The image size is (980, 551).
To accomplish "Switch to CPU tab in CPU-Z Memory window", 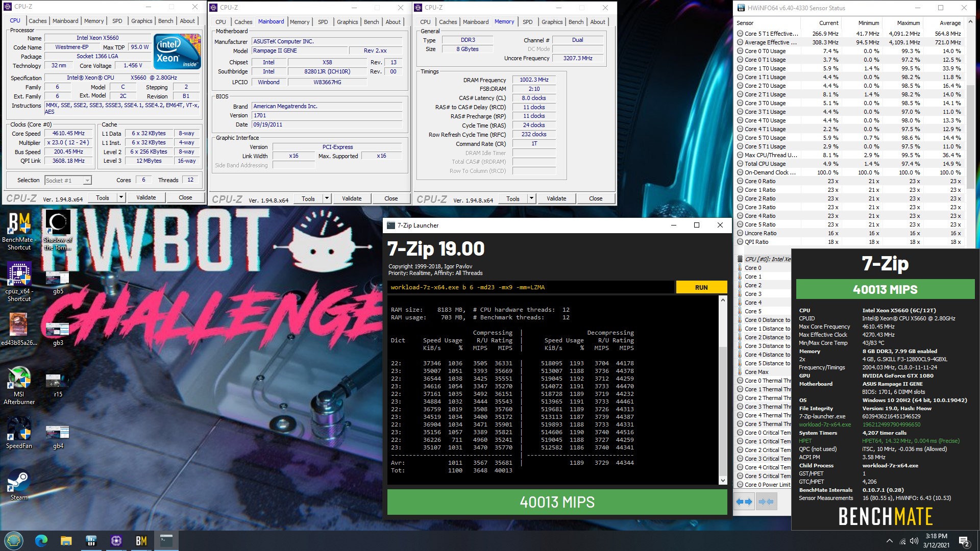I will 425,22.
